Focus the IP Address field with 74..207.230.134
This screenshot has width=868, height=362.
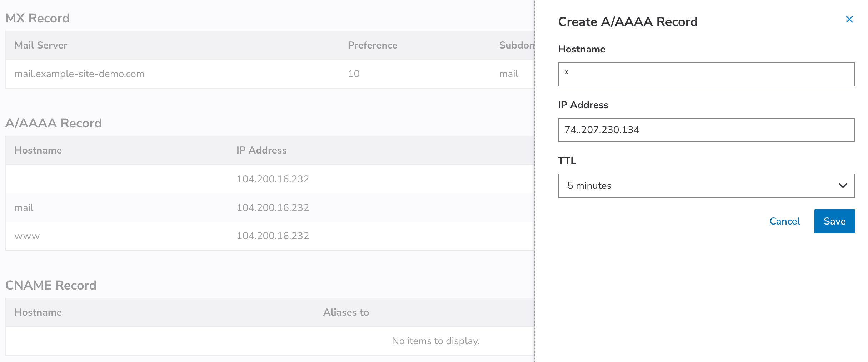click(x=706, y=130)
